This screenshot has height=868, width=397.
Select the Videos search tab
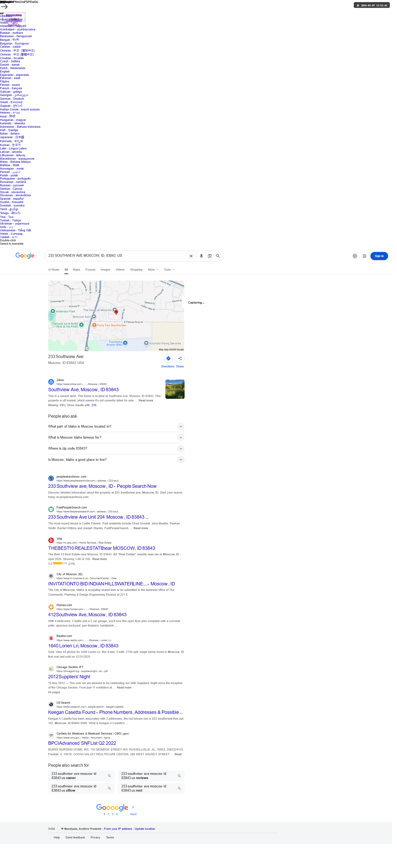coord(120,270)
